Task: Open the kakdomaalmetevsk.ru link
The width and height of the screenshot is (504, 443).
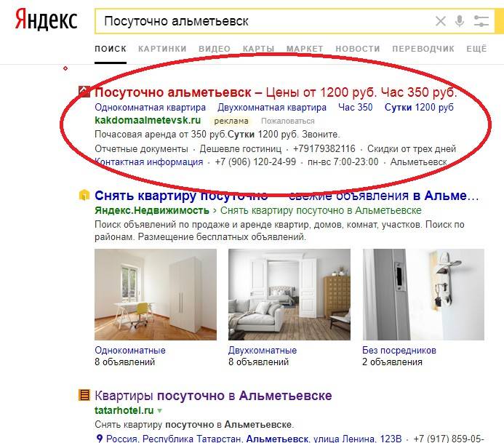Action: point(148,121)
